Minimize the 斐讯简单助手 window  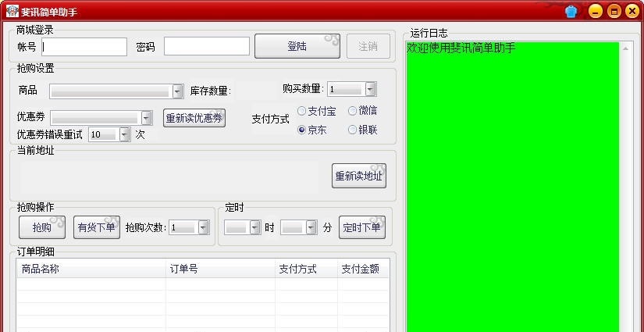[595, 12]
